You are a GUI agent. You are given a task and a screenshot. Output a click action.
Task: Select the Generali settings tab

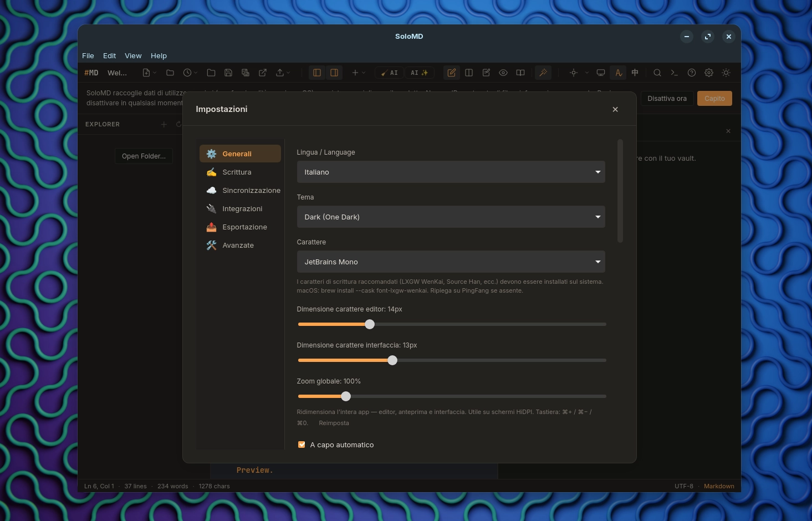240,154
